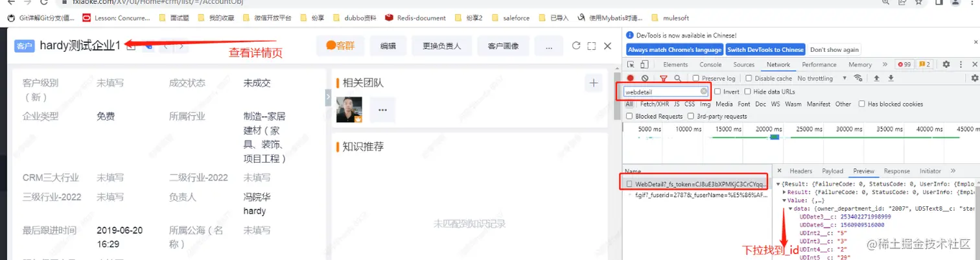Image resolution: width=980 pixels, height=260 pixels.
Task: Check Blocked Requests
Action: 630,116
